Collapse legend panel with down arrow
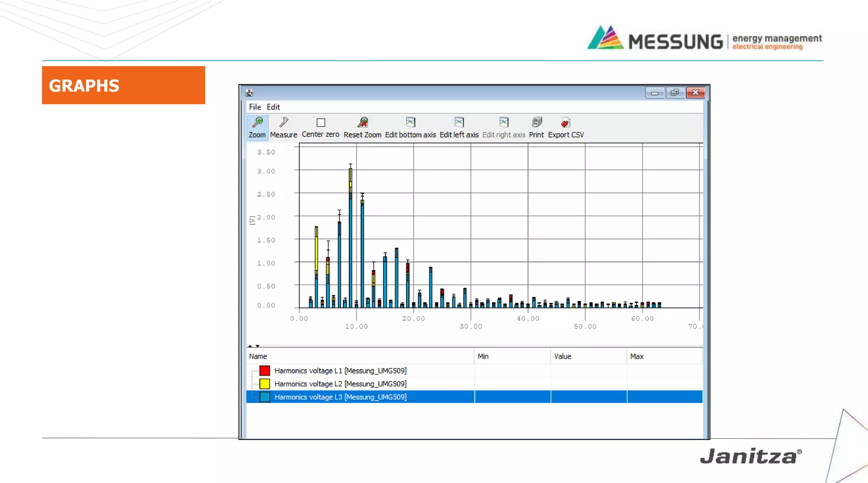 [258, 346]
